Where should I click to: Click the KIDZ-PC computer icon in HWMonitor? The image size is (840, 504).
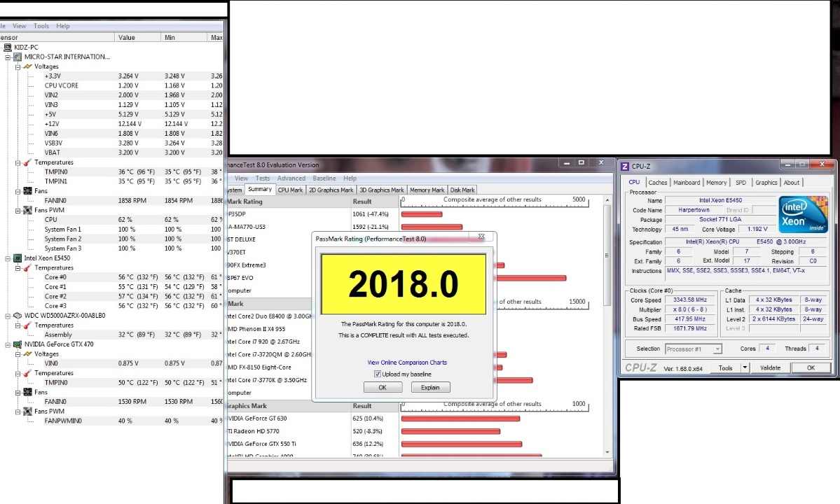pos(8,47)
